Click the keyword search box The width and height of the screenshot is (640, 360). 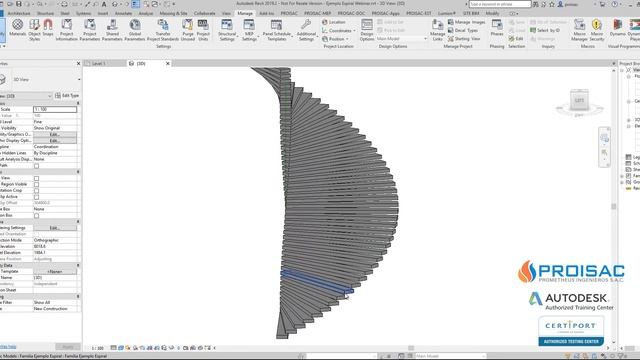pos(500,4)
